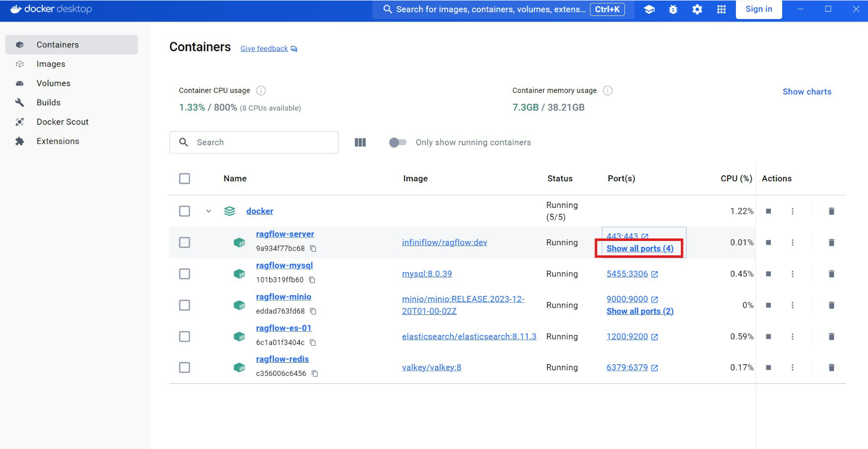Open more actions menu for ragflow-es-01
868x449 pixels.
pos(792,336)
